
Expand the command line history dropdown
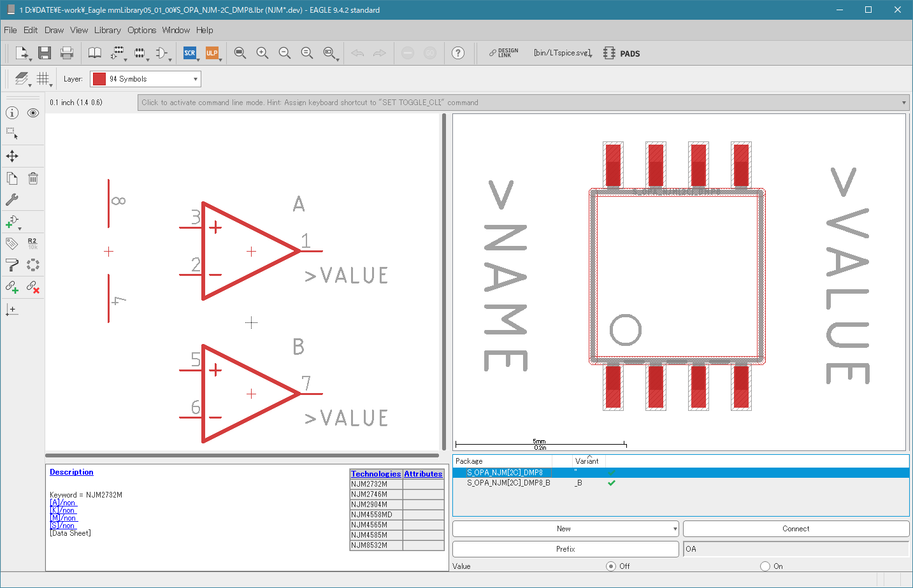[904, 103]
